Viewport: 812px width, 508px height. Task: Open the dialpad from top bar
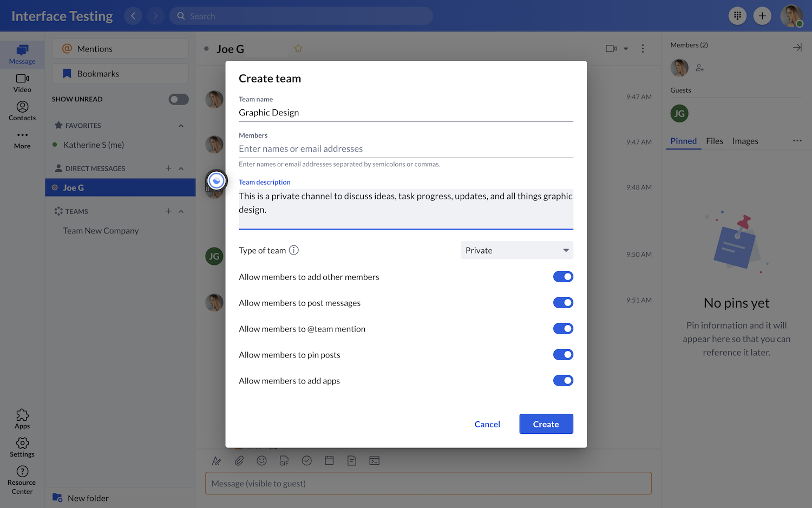point(737,16)
